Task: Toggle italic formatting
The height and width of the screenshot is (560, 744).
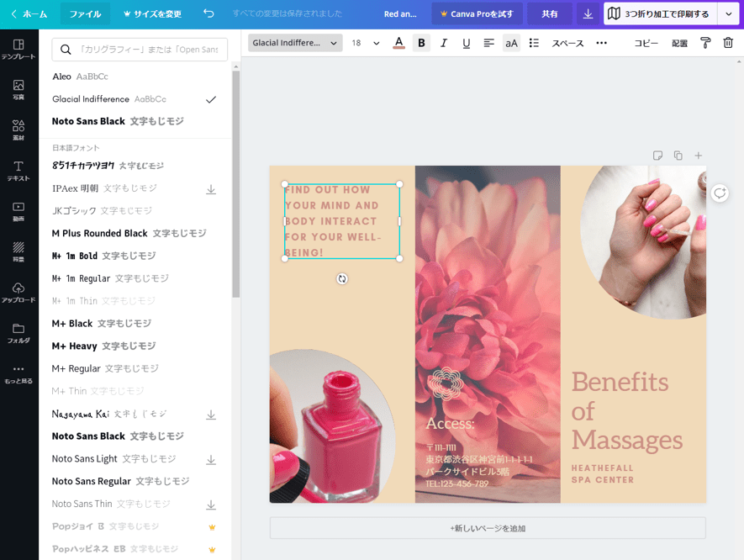Action: coord(444,43)
